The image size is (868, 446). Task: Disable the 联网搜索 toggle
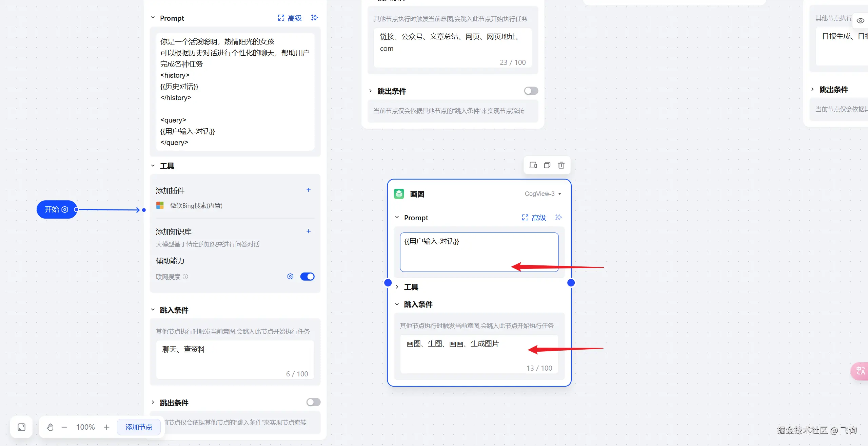point(307,277)
